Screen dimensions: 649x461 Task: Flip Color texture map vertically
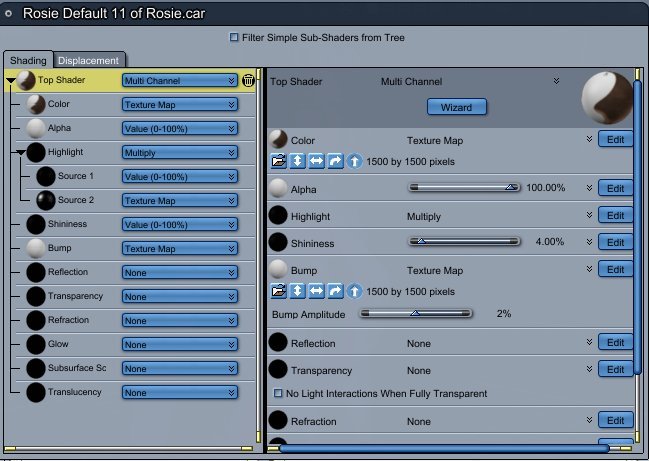(x=297, y=161)
